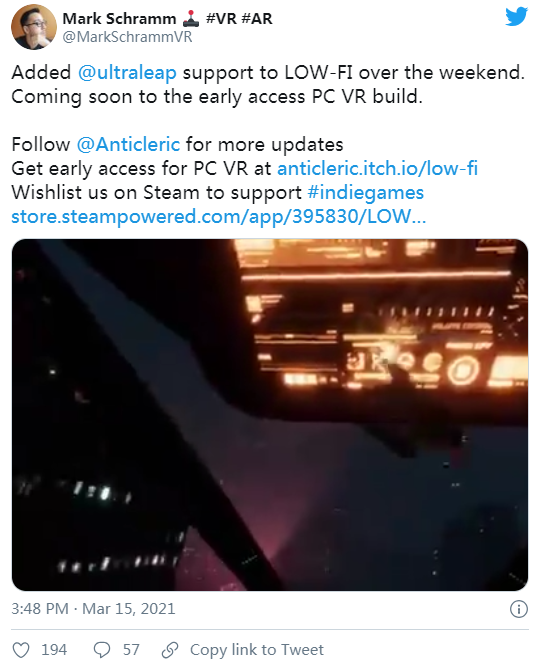The width and height of the screenshot is (536, 662).
Task: Open replies via the speech bubble icon
Action: click(102, 649)
